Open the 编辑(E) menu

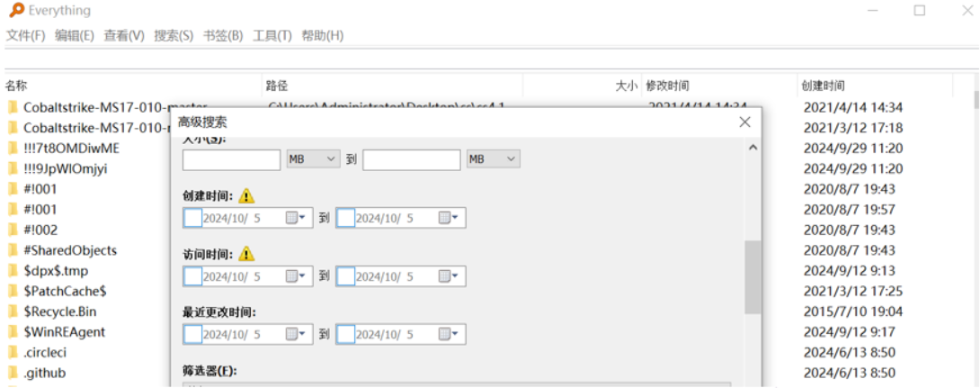[75, 36]
